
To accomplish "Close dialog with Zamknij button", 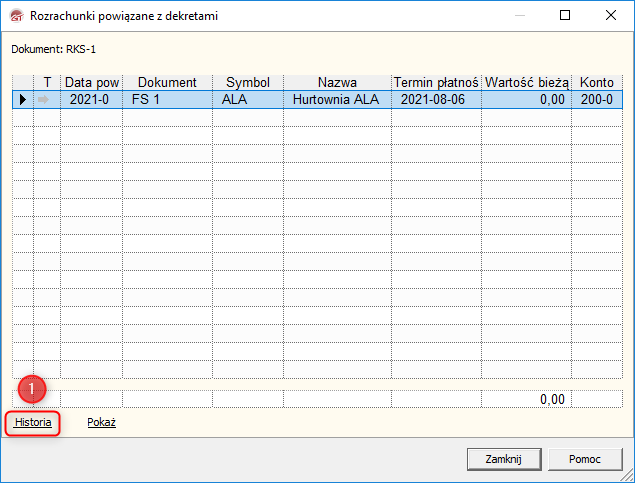I will click(504, 459).
